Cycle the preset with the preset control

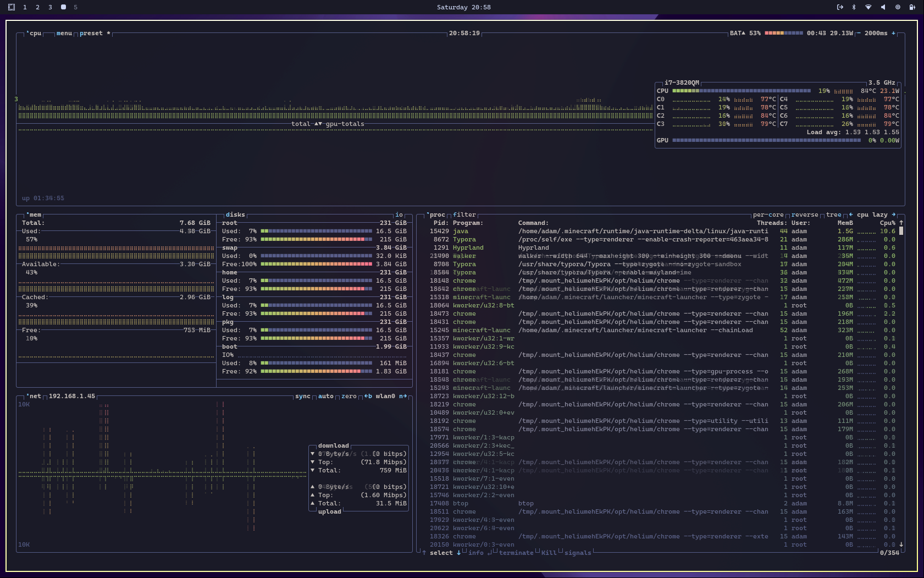91,33
